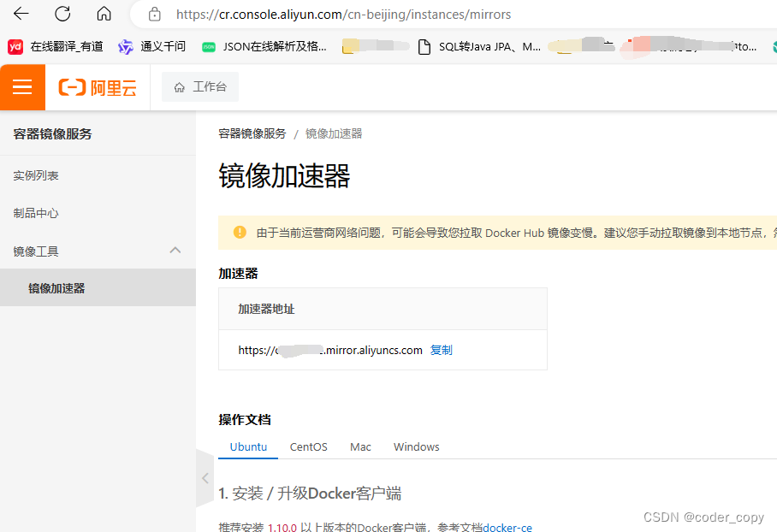The image size is (777, 532).
Task: View site info via the lock icon
Action: click(155, 15)
